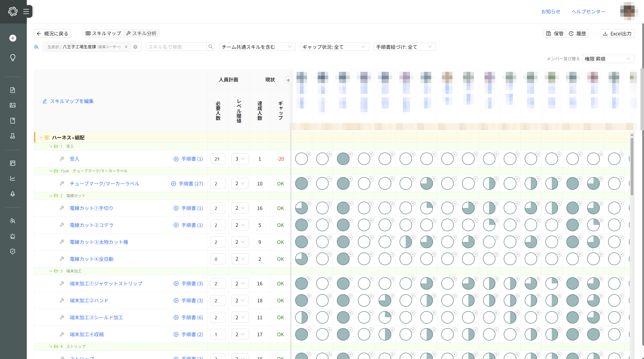Open the line chart analytics icon in sidebar
644x359 pixels.
(x=13, y=178)
